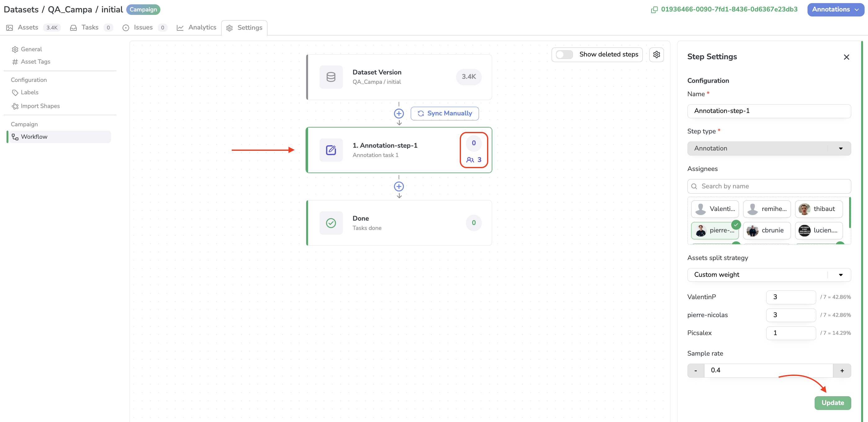The width and height of the screenshot is (868, 422).
Task: Click the Assignees search by name field
Action: [x=769, y=186]
